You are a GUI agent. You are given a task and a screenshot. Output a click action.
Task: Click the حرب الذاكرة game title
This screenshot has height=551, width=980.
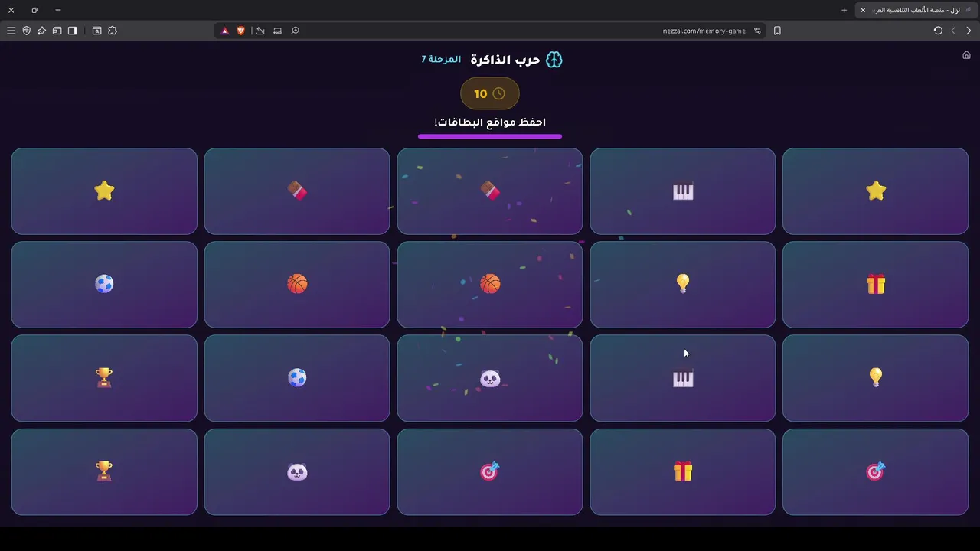505,60
